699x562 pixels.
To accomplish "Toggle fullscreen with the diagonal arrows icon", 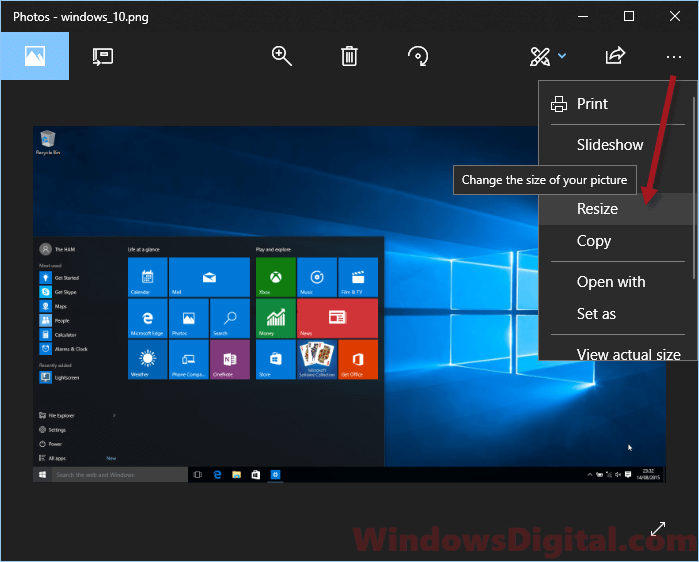I will (658, 529).
